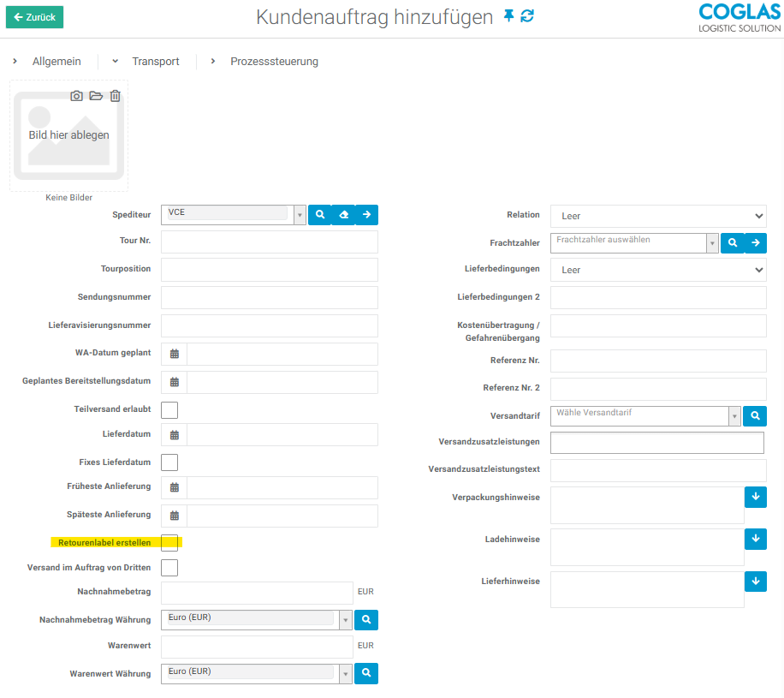Open the Lieferbedingungen dropdown
This screenshot has height=698, width=784.
click(x=657, y=270)
